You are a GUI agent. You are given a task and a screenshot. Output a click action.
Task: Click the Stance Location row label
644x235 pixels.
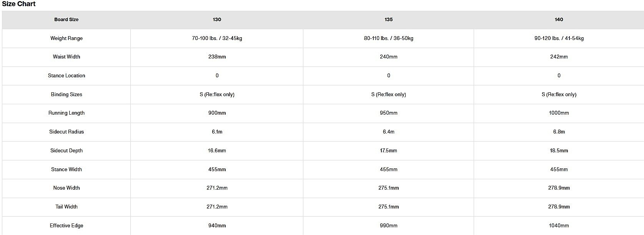coord(66,76)
